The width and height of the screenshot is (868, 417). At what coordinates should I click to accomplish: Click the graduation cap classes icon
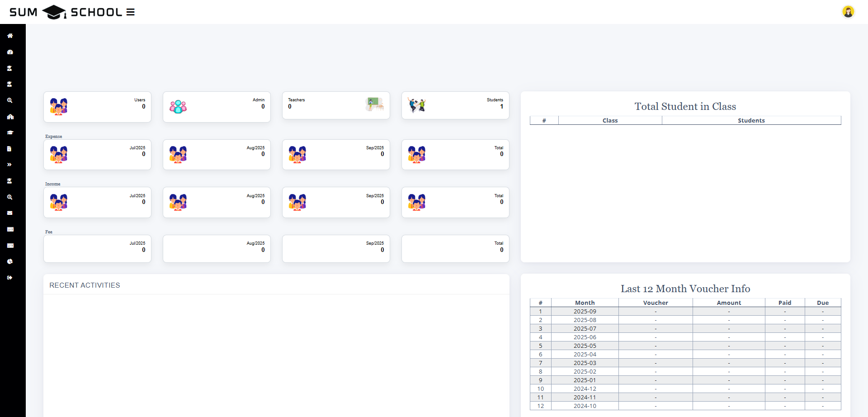[x=10, y=133]
